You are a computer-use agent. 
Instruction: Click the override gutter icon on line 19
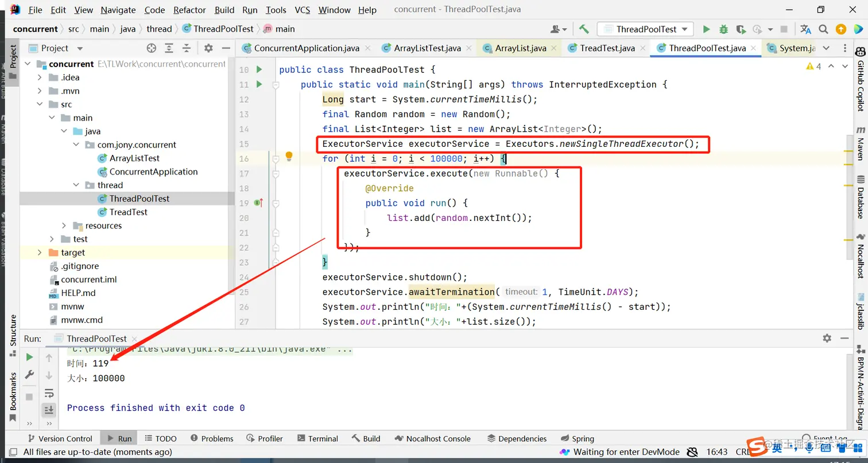(x=259, y=203)
